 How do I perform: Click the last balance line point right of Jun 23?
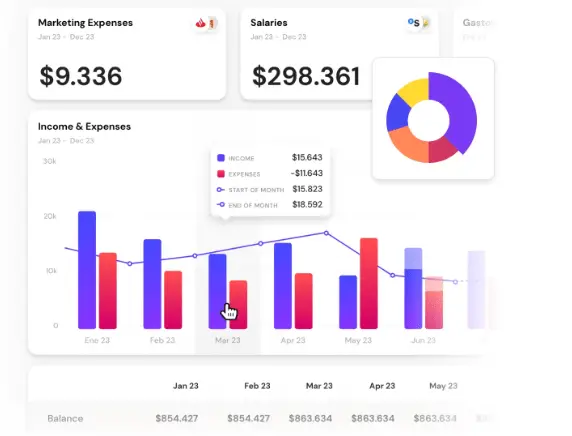[x=455, y=282]
